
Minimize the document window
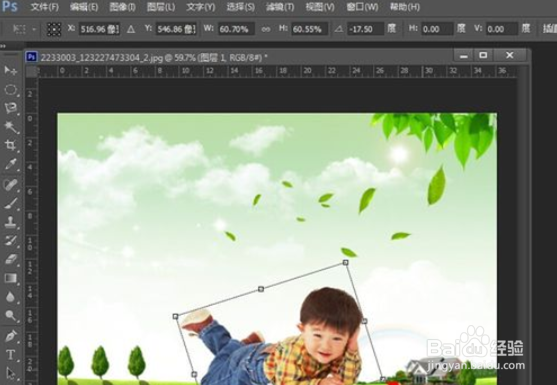pos(463,55)
